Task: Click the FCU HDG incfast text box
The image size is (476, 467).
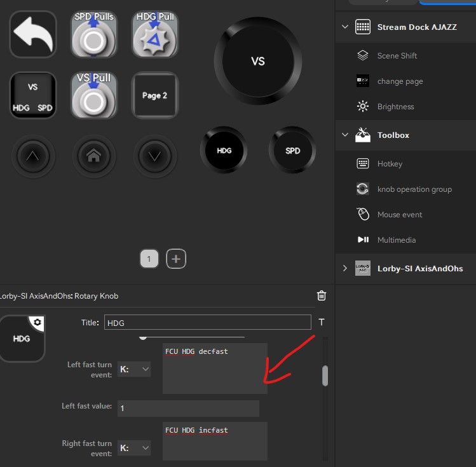Action: [x=215, y=441]
